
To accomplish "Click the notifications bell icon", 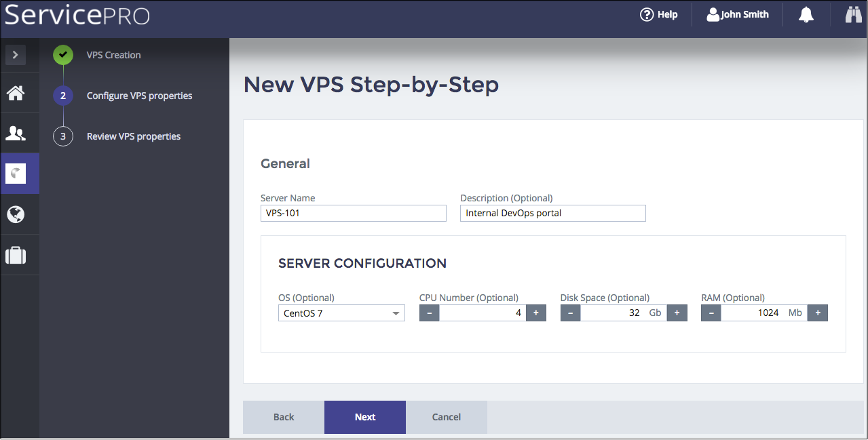I will (x=806, y=15).
